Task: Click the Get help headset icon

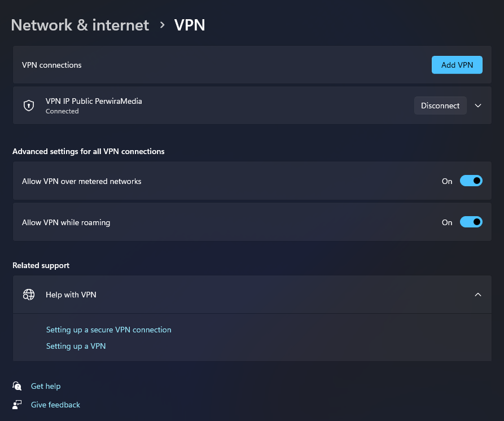Action: pos(17,386)
